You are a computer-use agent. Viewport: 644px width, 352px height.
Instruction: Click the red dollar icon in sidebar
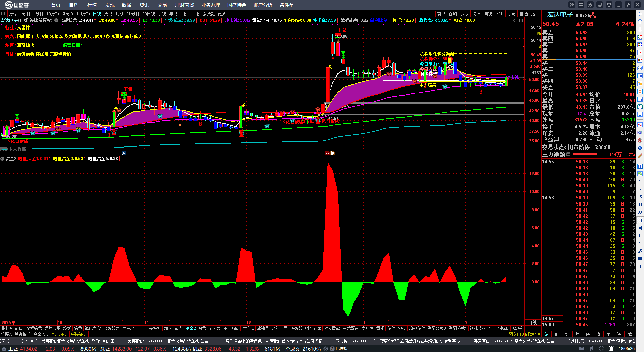(x=640, y=140)
